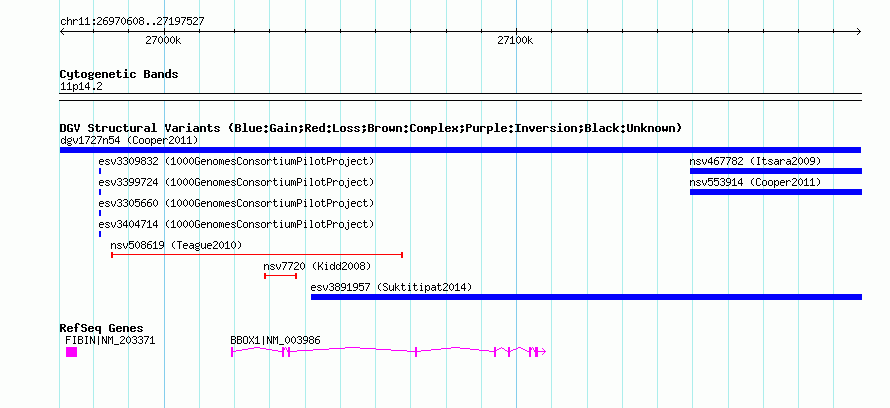This screenshot has width=890, height=408.
Task: Click the DGV Structural Variants track title
Action: point(370,128)
